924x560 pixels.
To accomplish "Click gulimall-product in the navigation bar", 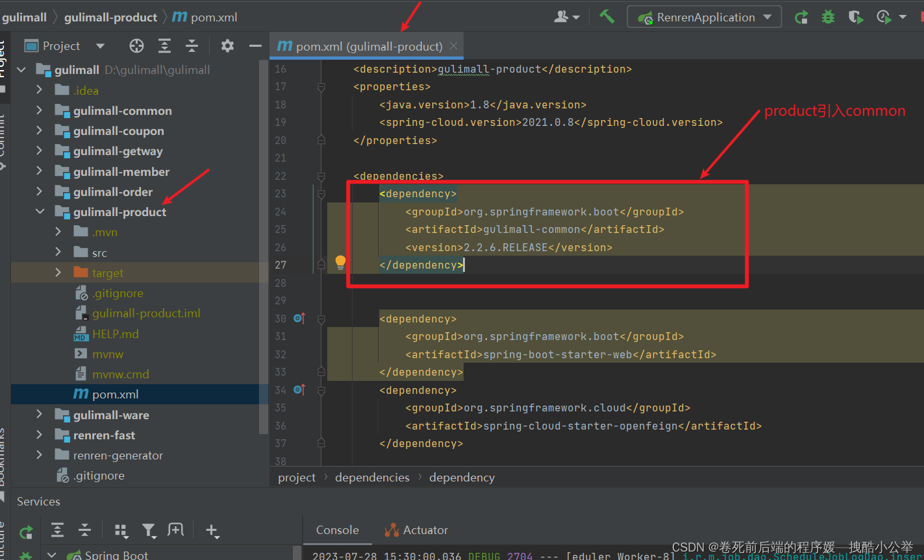I will 110,17.
